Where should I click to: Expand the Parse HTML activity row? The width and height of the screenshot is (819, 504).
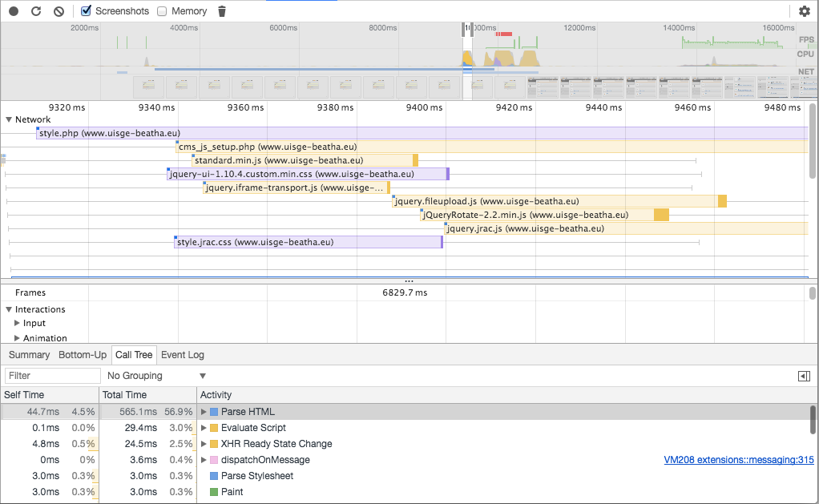[x=204, y=412]
